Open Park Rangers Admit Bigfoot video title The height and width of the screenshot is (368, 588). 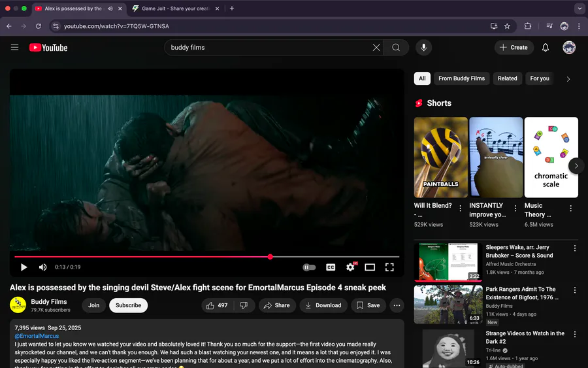[522, 293]
